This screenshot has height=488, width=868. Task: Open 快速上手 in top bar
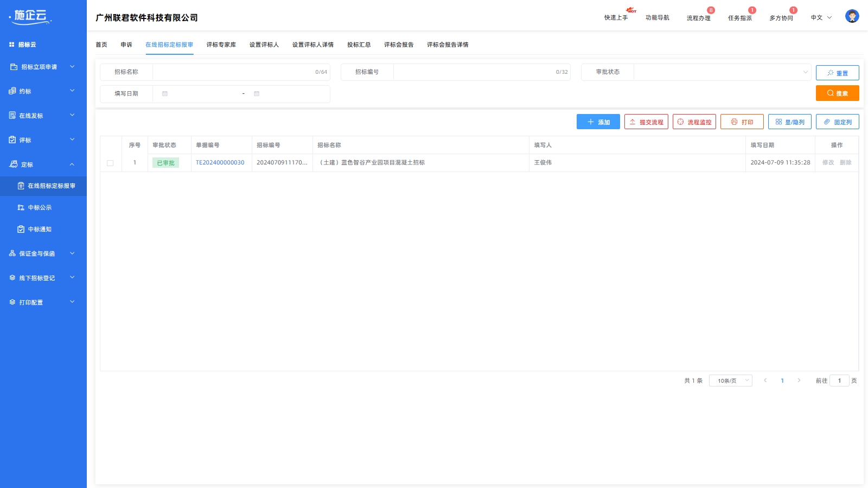pos(616,17)
